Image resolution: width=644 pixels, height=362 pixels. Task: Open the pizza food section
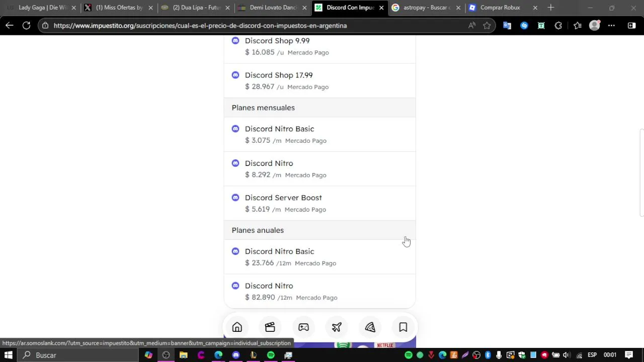pyautogui.click(x=370, y=327)
